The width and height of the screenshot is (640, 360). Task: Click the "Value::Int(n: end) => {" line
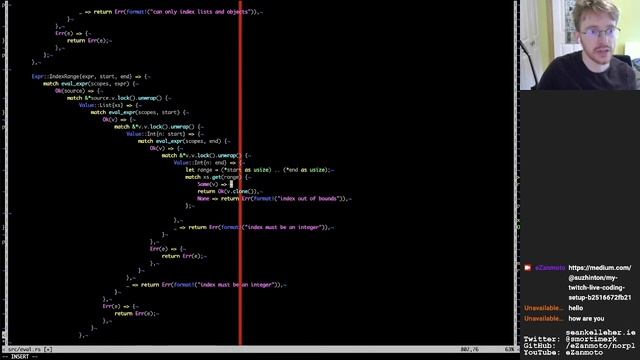[209, 162]
